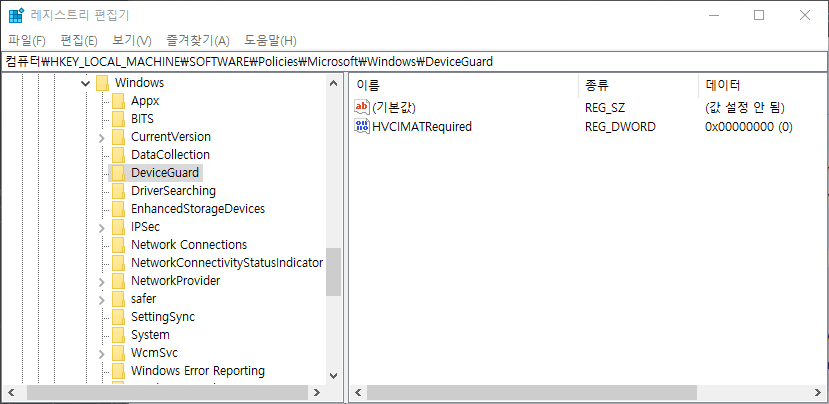Screen dimensions: 829x404
Task: Expand the WcmSvc key
Action: click(x=102, y=353)
